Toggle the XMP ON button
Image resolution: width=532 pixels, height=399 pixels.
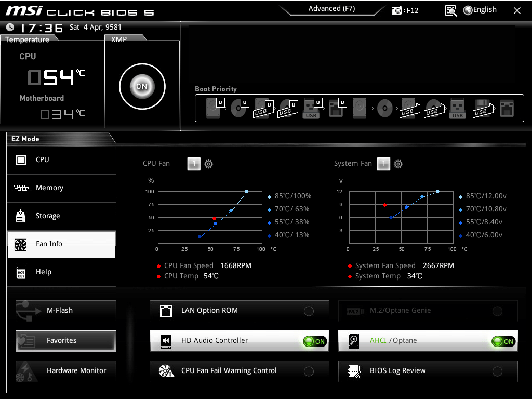tap(142, 87)
